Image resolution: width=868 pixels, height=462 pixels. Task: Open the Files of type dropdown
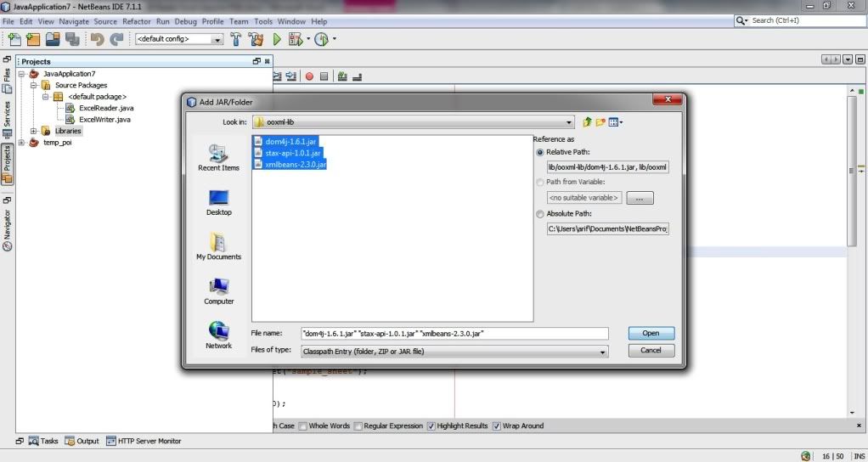602,352
